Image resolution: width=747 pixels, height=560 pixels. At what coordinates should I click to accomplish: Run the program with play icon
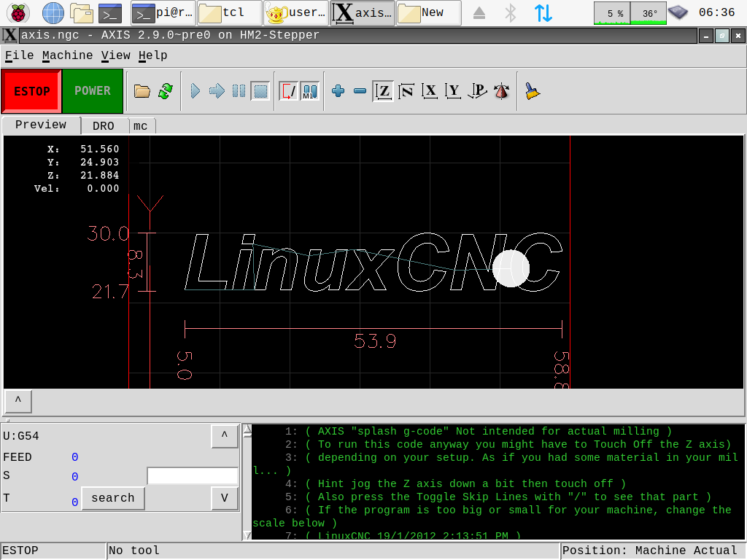click(195, 91)
